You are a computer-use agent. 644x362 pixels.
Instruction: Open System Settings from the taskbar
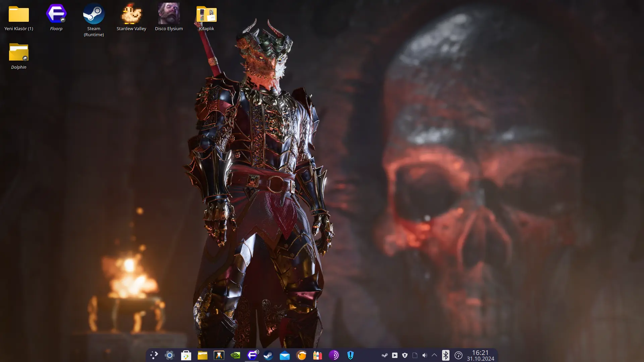pos(170,355)
